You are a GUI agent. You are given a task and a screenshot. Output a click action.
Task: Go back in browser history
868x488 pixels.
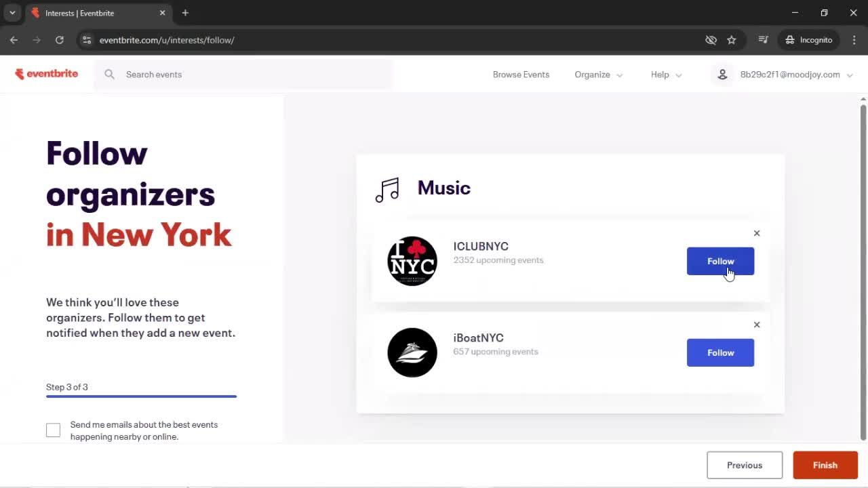14,40
